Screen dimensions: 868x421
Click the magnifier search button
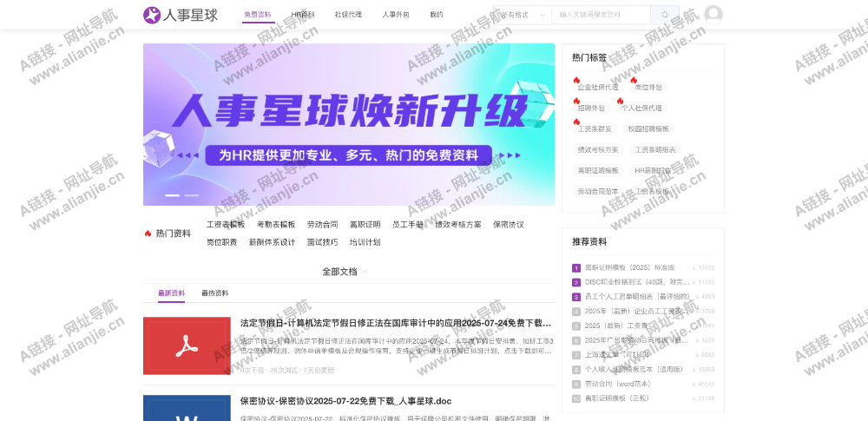point(664,15)
